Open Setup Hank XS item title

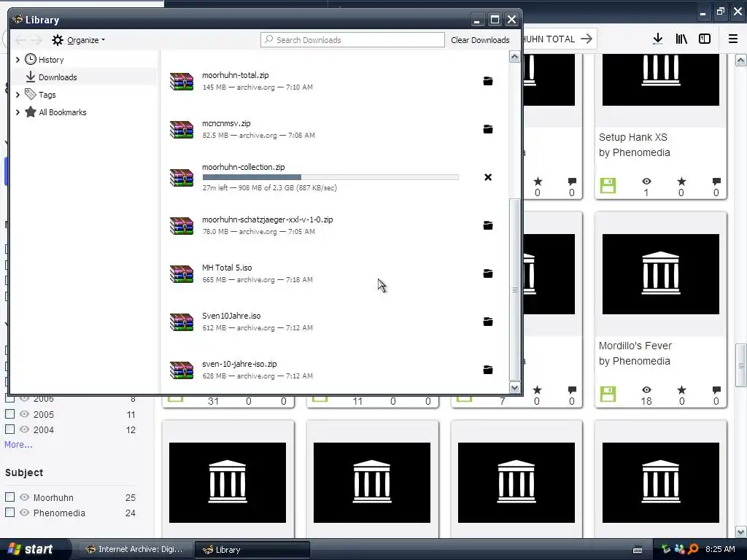(x=633, y=137)
